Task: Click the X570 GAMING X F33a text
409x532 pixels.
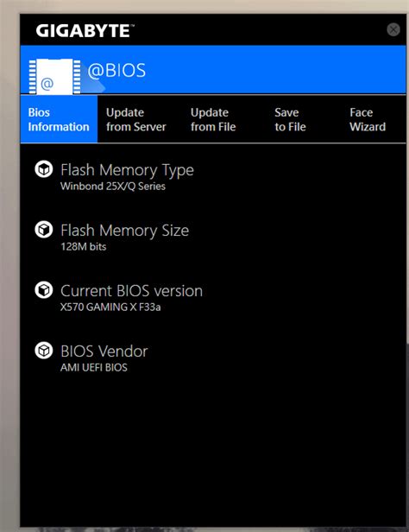Action: [110, 307]
